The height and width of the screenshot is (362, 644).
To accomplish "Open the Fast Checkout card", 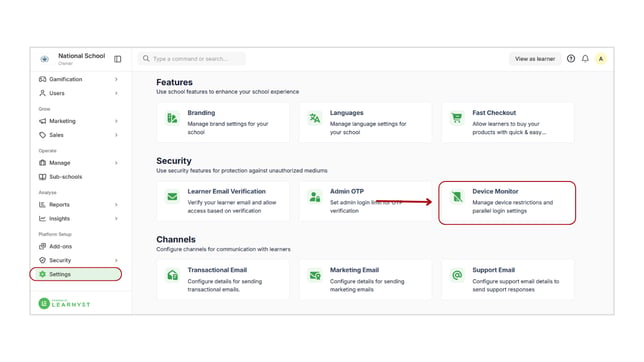I will pyautogui.click(x=508, y=122).
